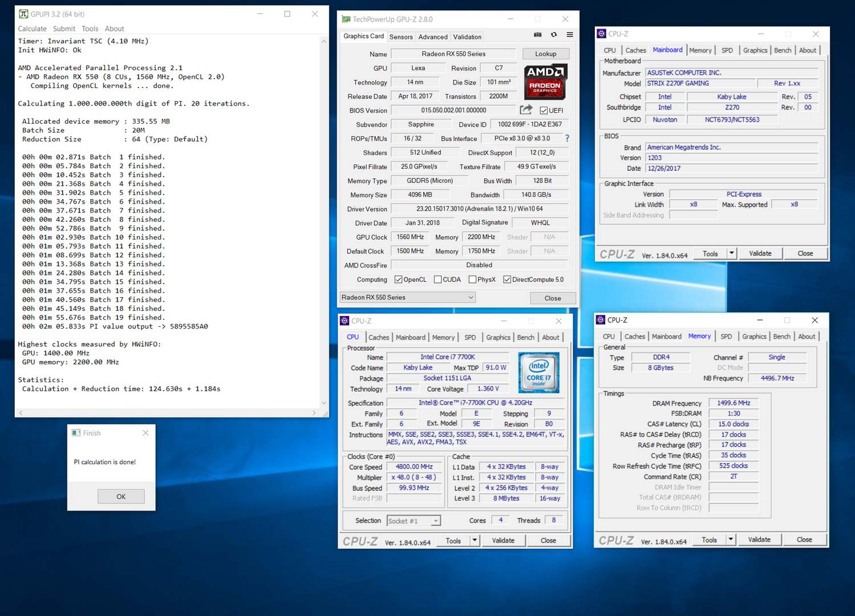
Task: Click the Mainboard CPU-Z window title icon
Action: [601, 34]
